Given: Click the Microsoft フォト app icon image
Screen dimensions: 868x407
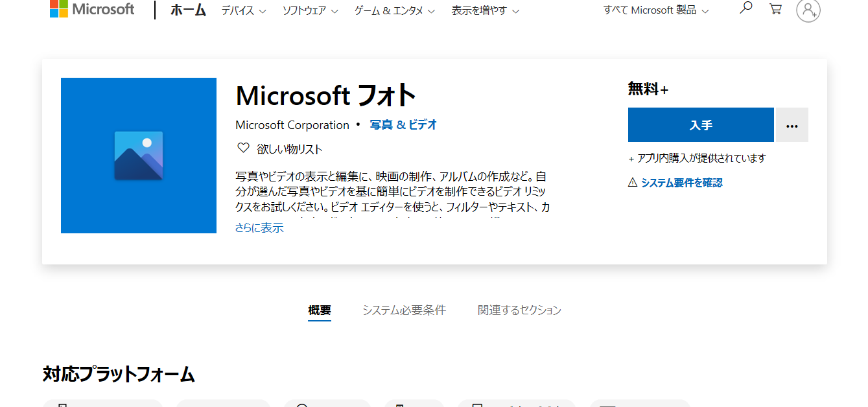Looking at the screenshot, I should click(x=139, y=156).
